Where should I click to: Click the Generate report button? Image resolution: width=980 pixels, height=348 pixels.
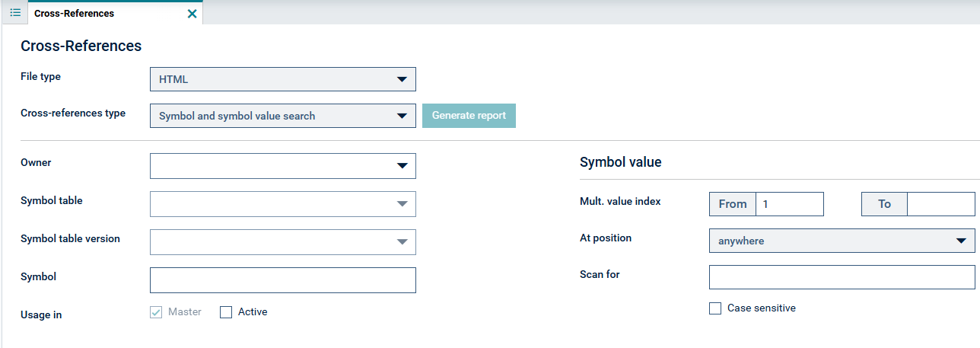469,116
